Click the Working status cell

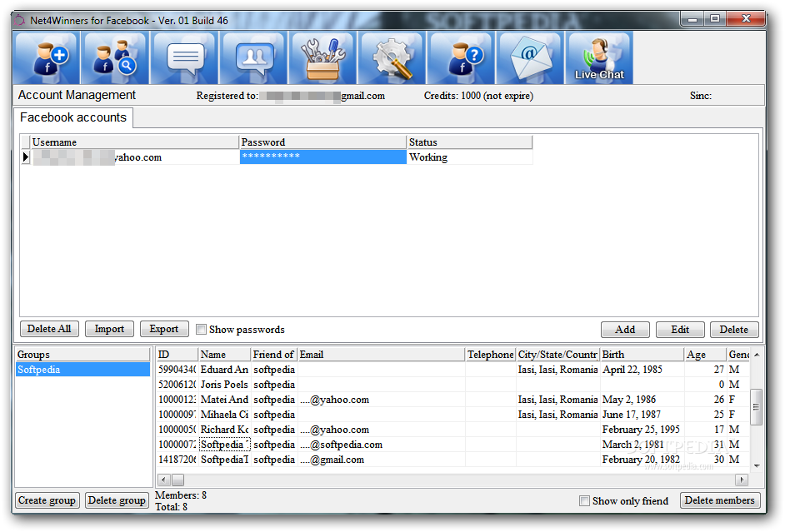tap(470, 157)
